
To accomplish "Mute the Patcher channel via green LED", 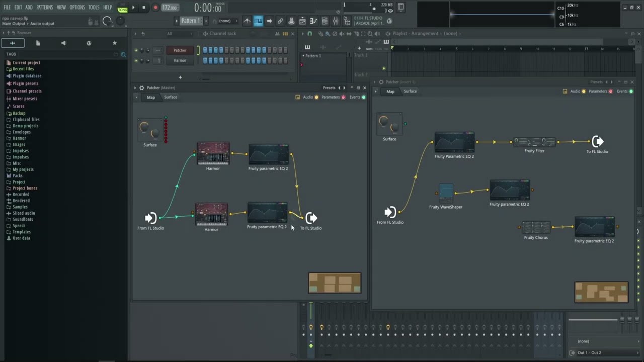I will [x=136, y=50].
